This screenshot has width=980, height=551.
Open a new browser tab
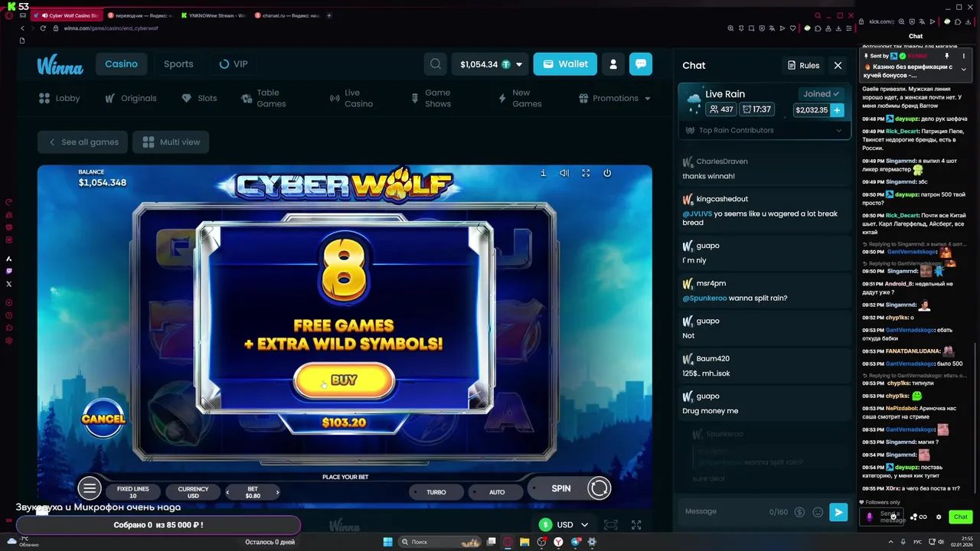329,15
